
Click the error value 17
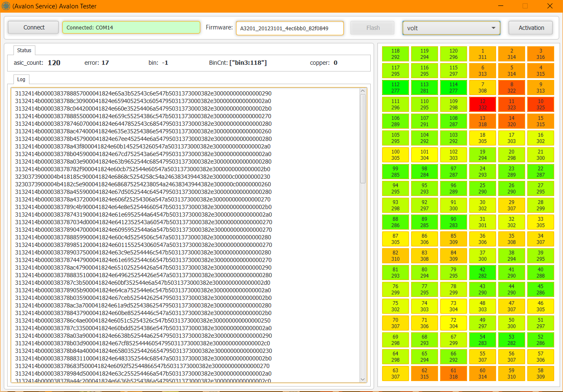pyautogui.click(x=105, y=63)
